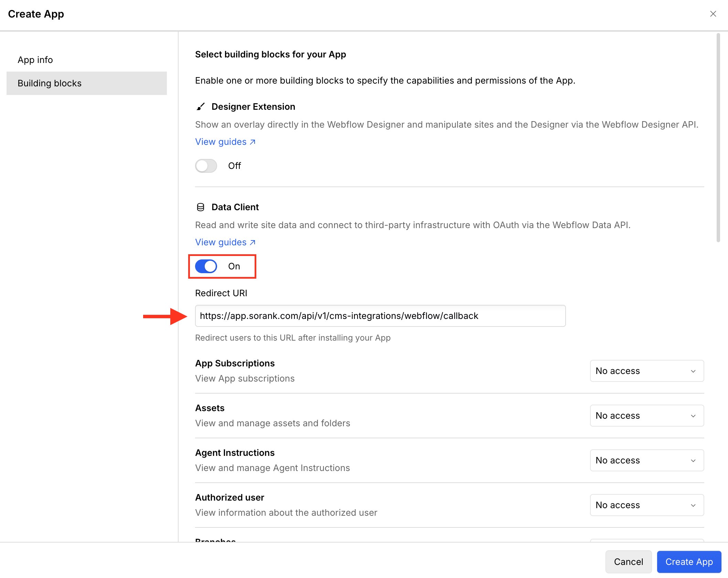Select the Building blocks section
Viewport: 728px width, 578px height.
click(x=87, y=83)
